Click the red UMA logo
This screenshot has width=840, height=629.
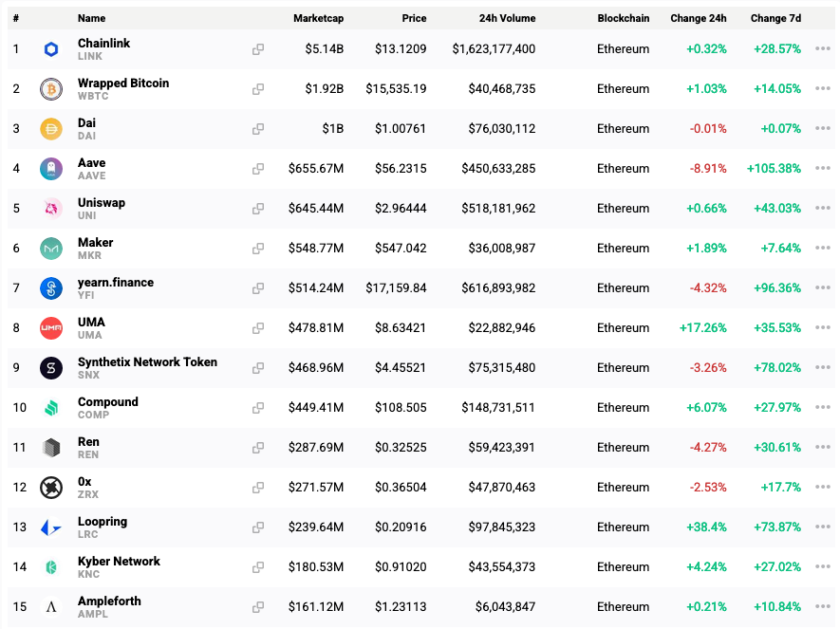click(51, 328)
